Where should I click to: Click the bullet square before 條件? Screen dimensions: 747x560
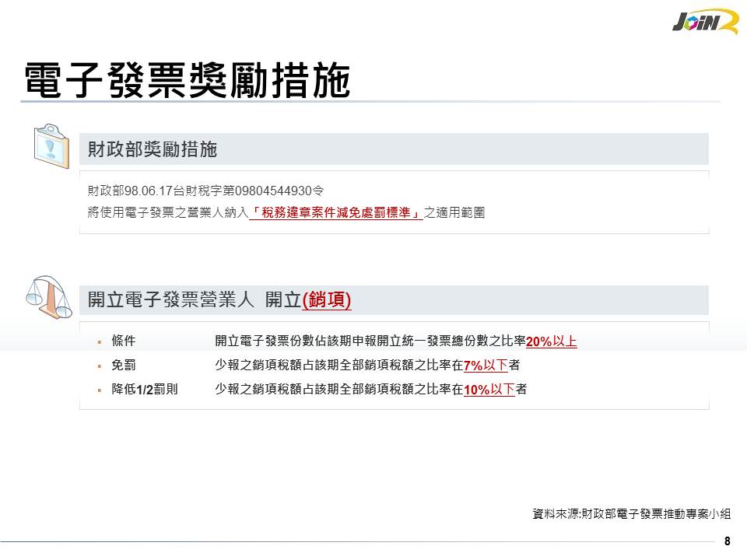pyautogui.click(x=99, y=341)
